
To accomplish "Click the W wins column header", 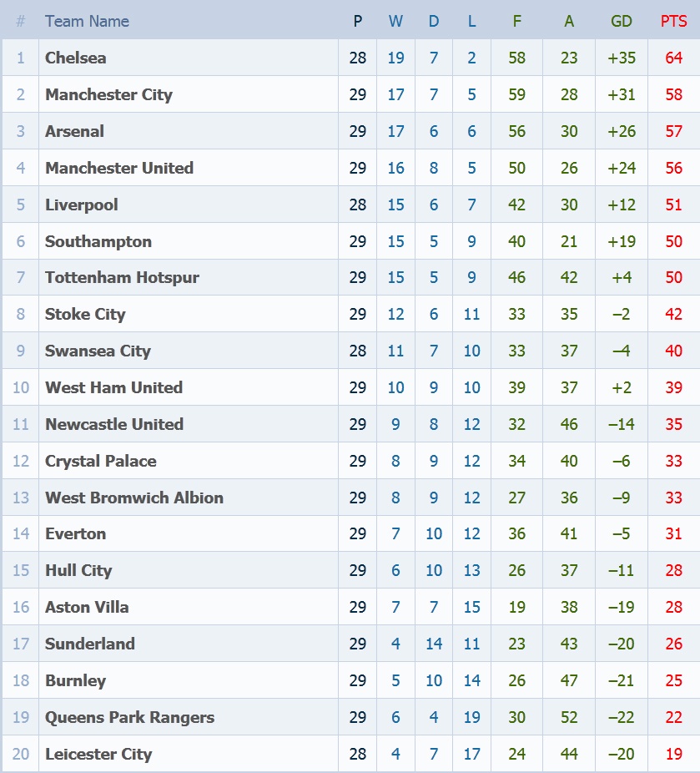I will (x=395, y=21).
